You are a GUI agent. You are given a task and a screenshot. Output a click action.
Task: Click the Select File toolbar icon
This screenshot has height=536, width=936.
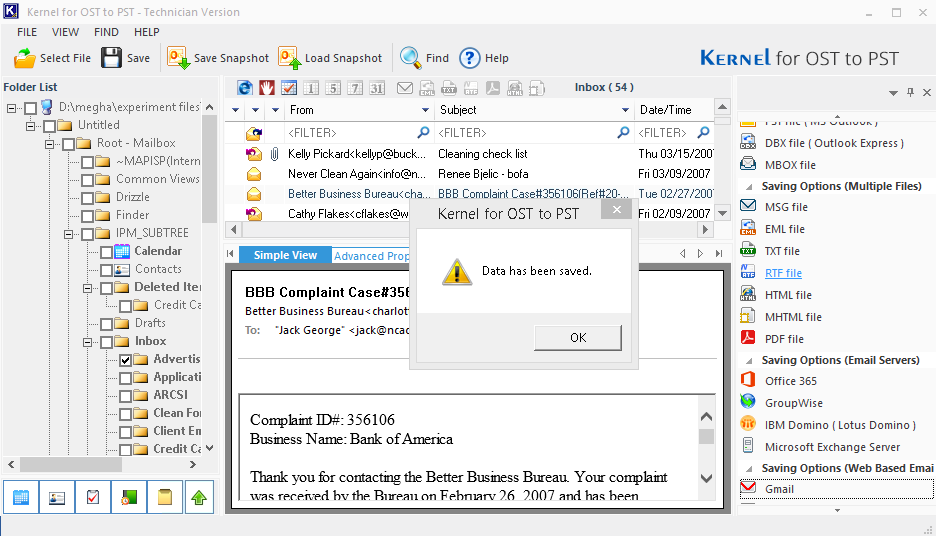[x=25, y=58]
